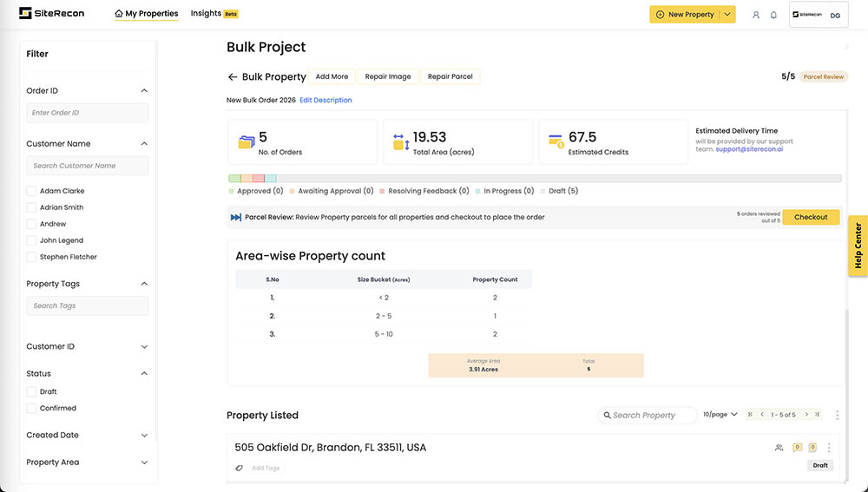Click the Checkout button
868x492 pixels.
pos(811,217)
